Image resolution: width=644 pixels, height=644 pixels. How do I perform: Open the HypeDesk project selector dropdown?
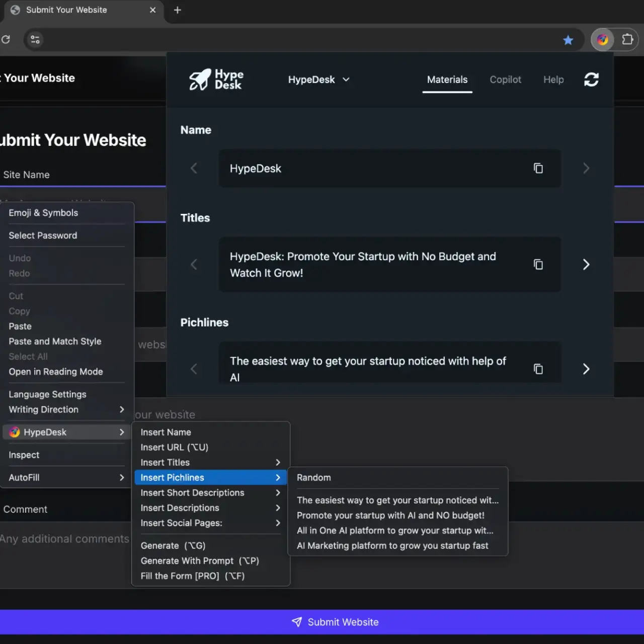point(319,79)
